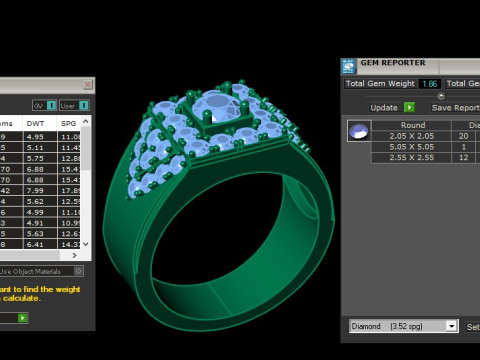Screen dimensions: 480x360
Task: Click the Total Gem Weight label
Action: coord(380,84)
